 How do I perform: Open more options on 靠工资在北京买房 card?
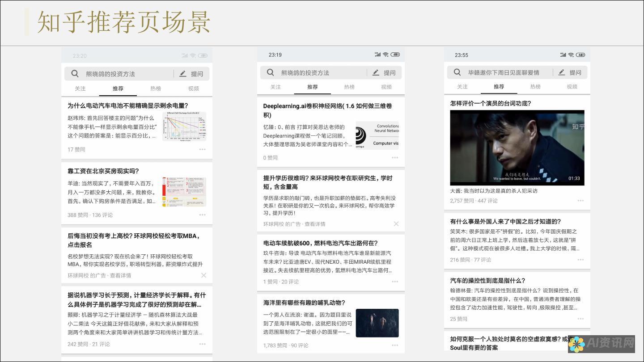203,215
